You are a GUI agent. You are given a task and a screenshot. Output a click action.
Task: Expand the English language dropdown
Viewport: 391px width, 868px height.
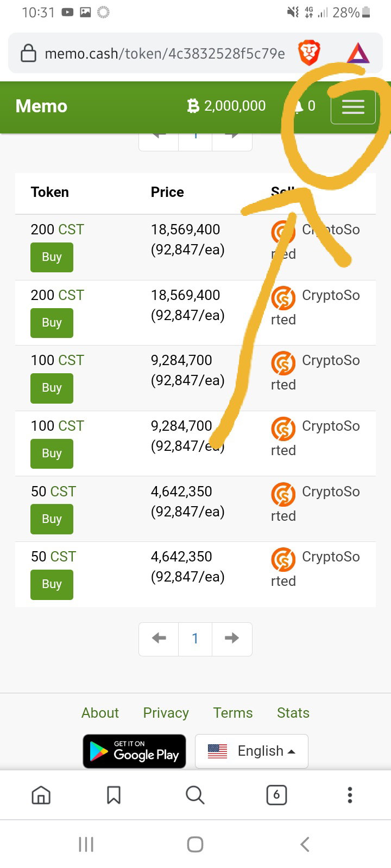coord(251,751)
